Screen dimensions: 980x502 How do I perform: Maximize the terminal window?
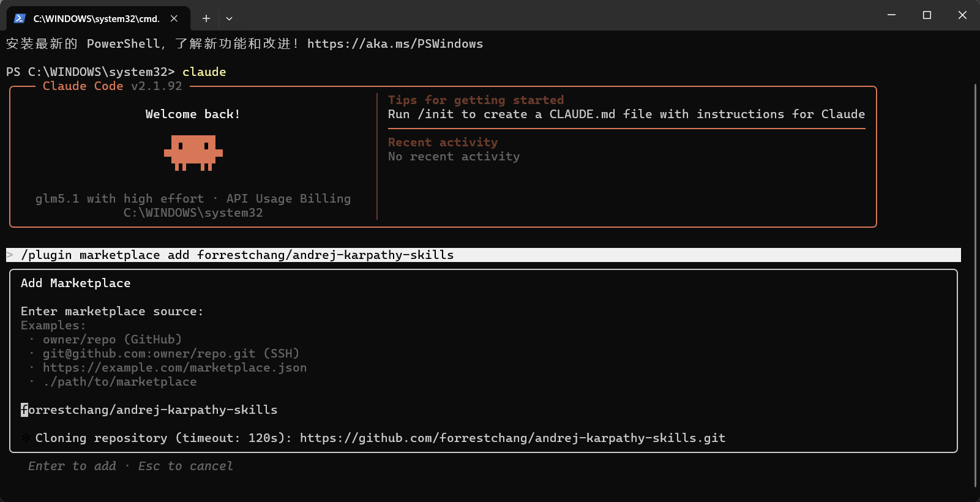927,15
